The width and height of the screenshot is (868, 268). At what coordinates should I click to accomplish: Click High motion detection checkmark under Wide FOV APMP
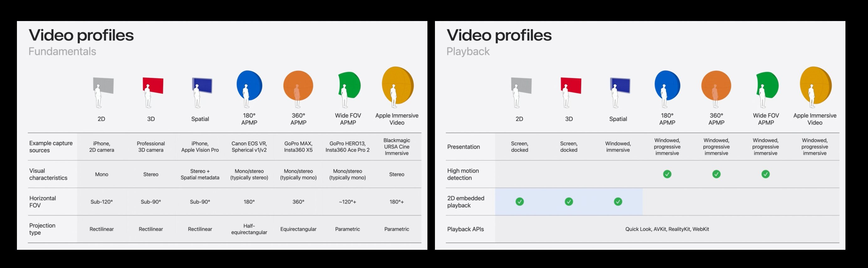click(766, 174)
